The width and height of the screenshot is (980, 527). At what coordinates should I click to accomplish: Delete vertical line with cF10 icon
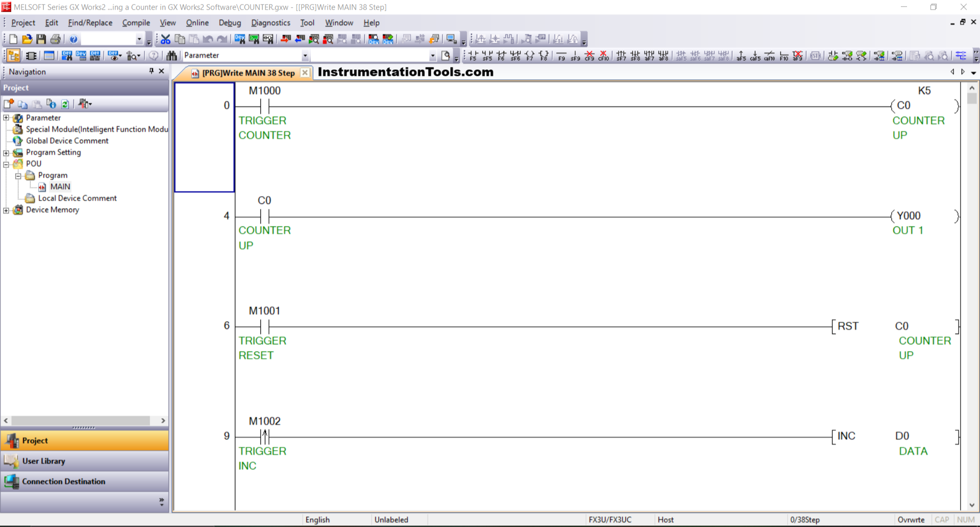tap(603, 56)
